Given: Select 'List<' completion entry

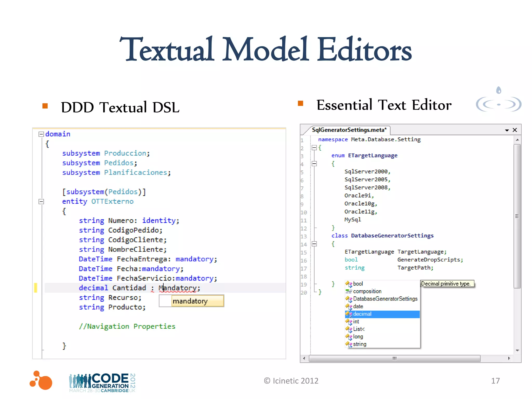Looking at the screenshot, I should (x=382, y=329).
